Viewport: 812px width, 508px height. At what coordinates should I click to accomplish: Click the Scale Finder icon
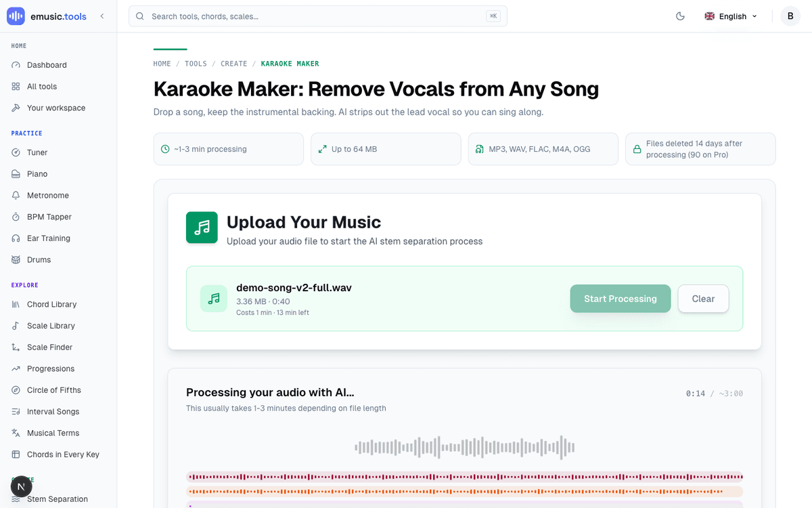tap(16, 347)
